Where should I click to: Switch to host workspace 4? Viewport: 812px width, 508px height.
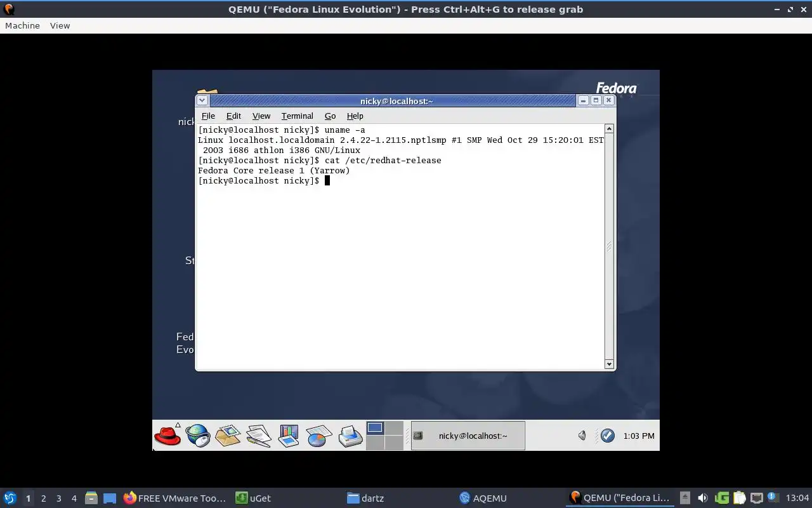74,498
